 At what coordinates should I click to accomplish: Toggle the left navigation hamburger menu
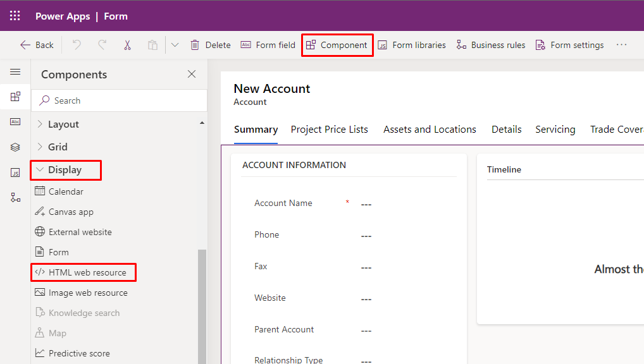coord(15,72)
